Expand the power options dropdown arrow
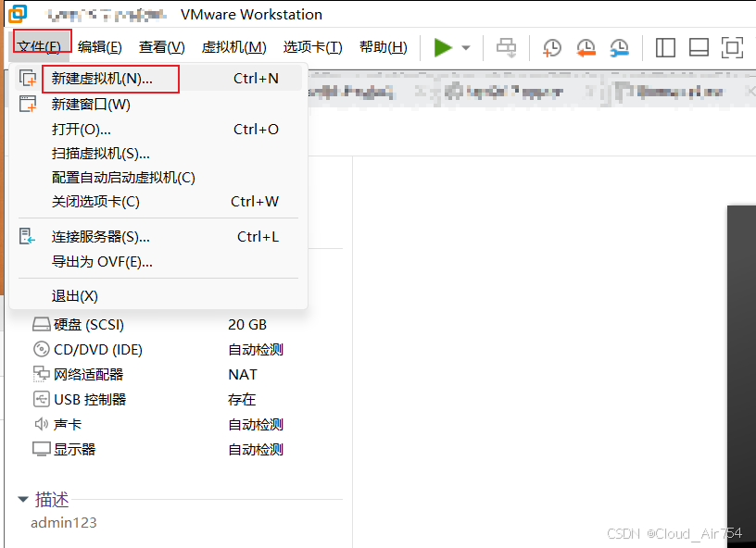 pos(466,48)
